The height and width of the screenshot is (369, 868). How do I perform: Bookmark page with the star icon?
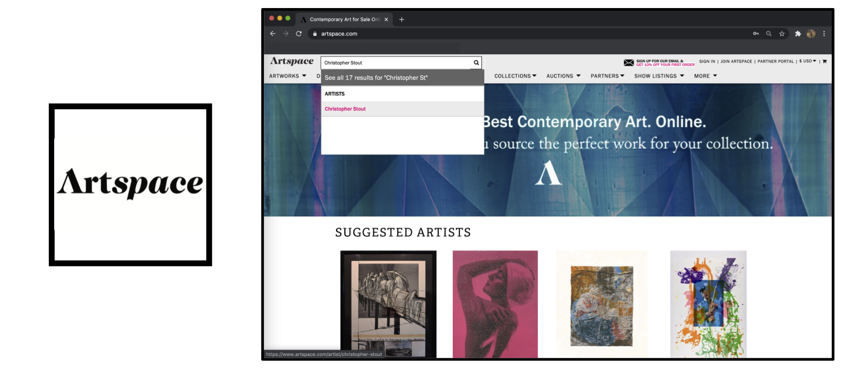coord(782,34)
